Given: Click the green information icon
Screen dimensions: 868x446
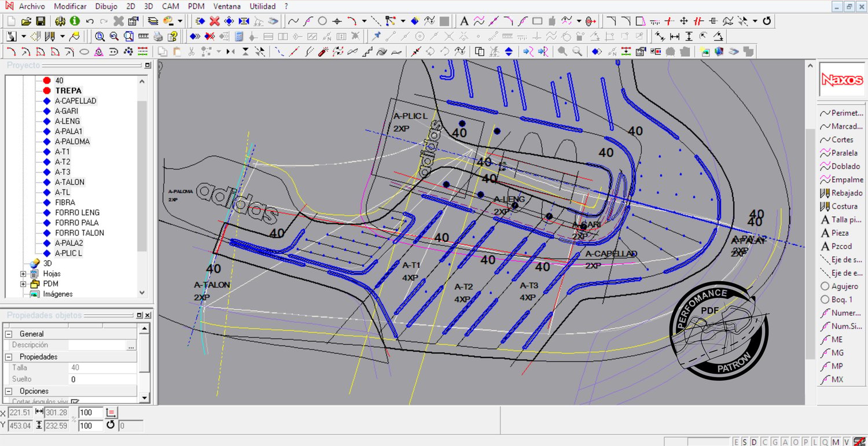Looking at the screenshot, I should point(75,21).
